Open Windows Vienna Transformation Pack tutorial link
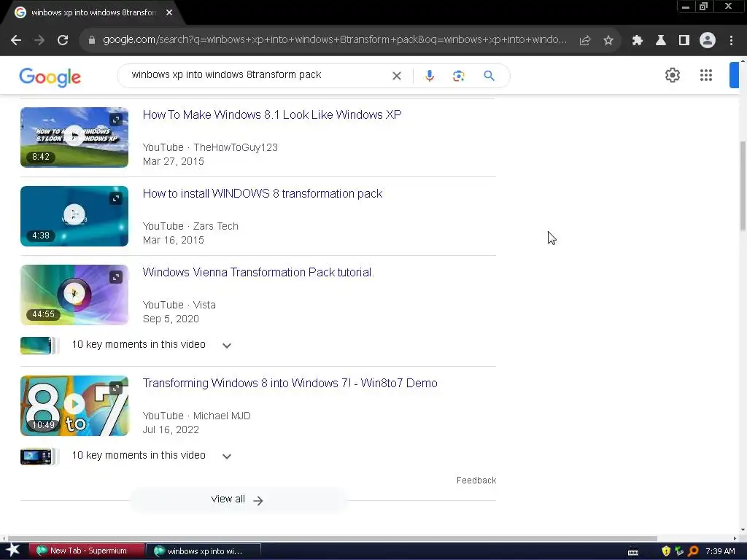The height and width of the screenshot is (560, 747). 258,273
